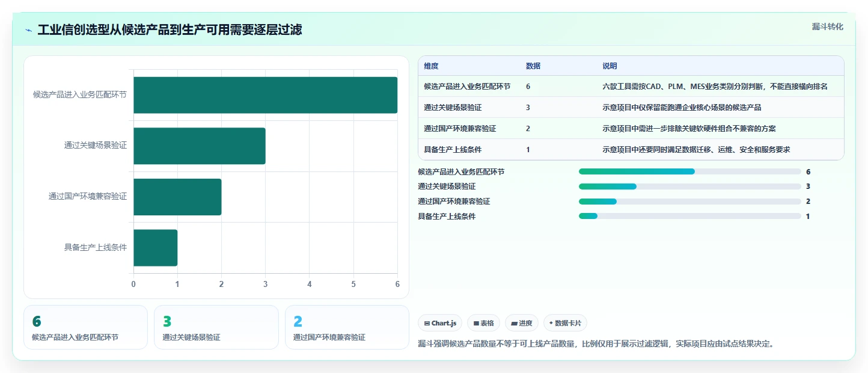Click the chart bar for 具备生产上线条件
The image size is (868, 373).
pos(155,247)
